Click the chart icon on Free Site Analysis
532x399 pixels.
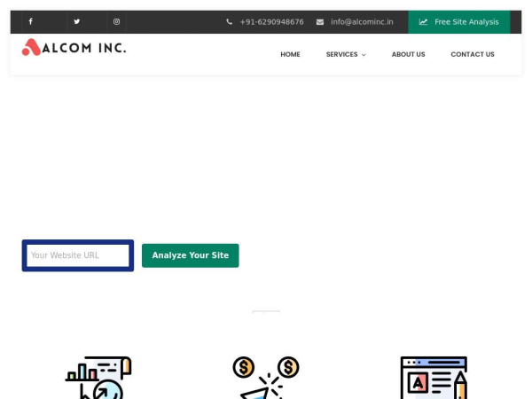(x=423, y=22)
